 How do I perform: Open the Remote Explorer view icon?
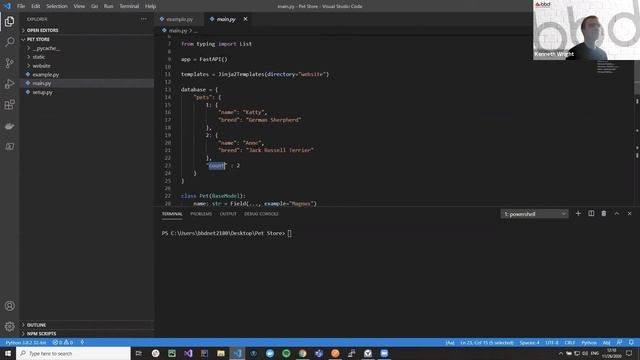pos(9,146)
